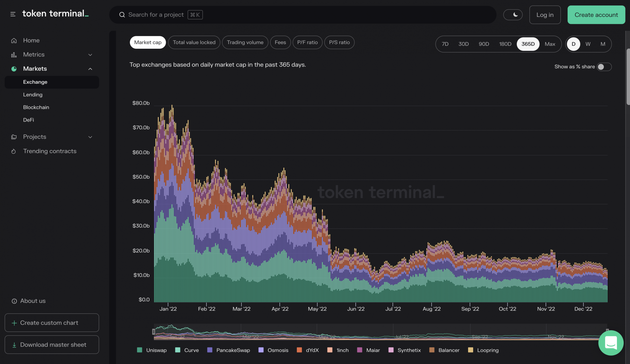The height and width of the screenshot is (364, 630).
Task: Click Create account button
Action: click(x=596, y=15)
